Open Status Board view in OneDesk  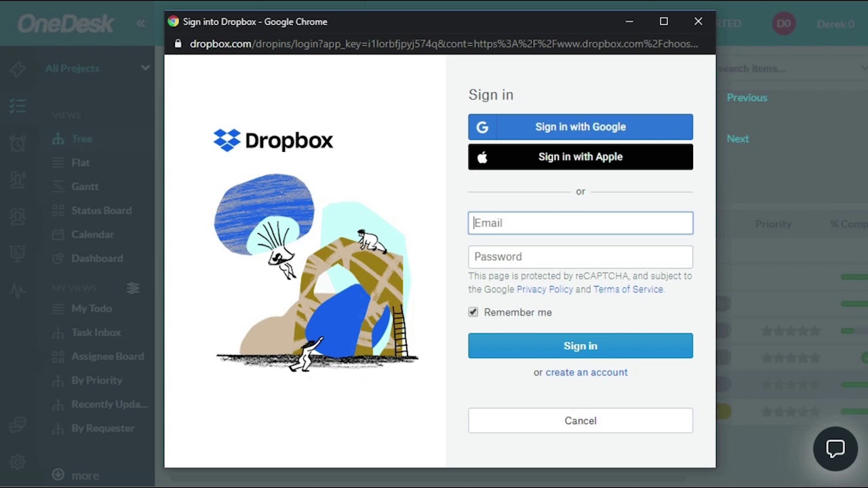(102, 211)
